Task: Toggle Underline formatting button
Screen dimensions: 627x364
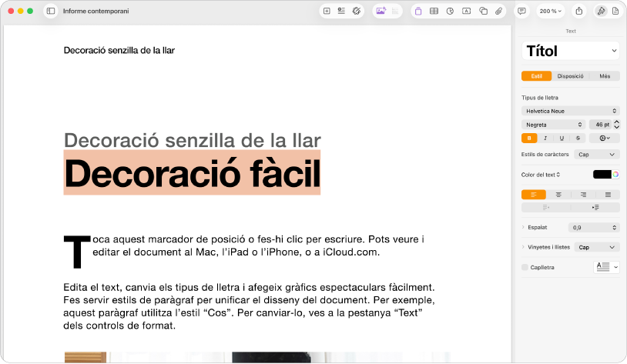Action: point(562,139)
